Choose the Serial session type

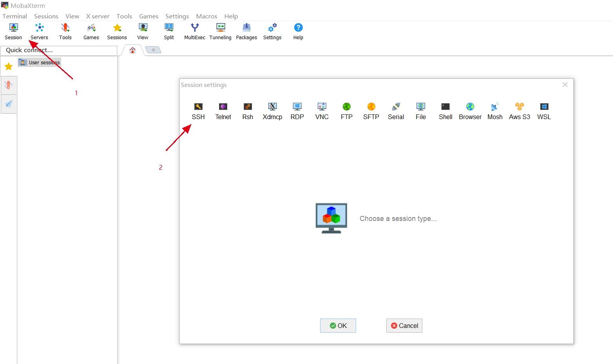click(x=396, y=111)
